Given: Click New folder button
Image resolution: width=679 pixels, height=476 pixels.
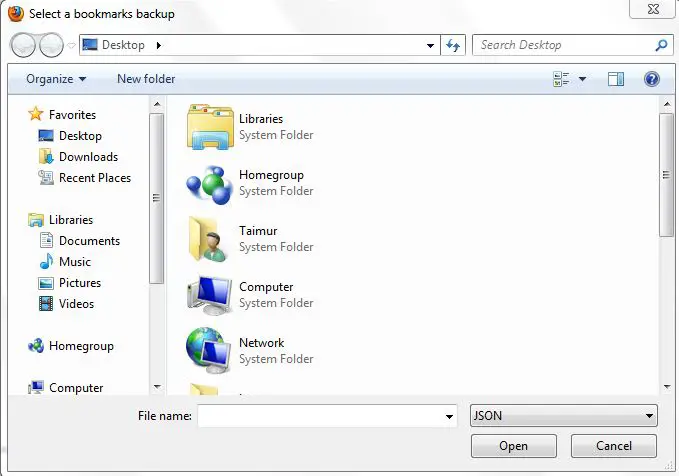Looking at the screenshot, I should point(146,79).
